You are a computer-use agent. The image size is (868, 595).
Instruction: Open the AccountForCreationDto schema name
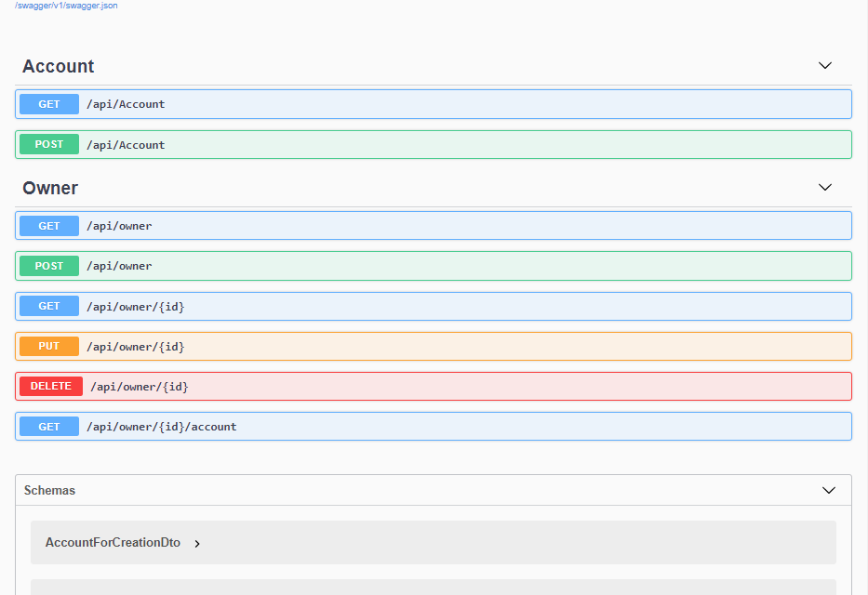[113, 542]
